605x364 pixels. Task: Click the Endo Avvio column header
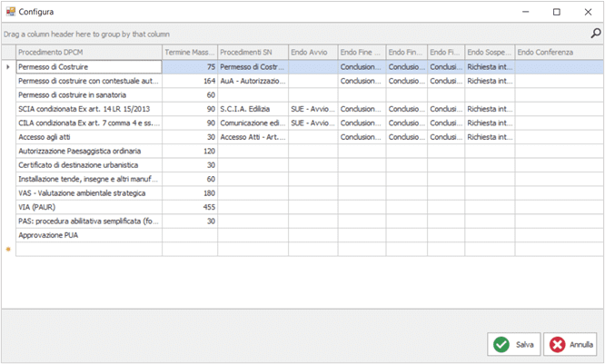tap(313, 52)
